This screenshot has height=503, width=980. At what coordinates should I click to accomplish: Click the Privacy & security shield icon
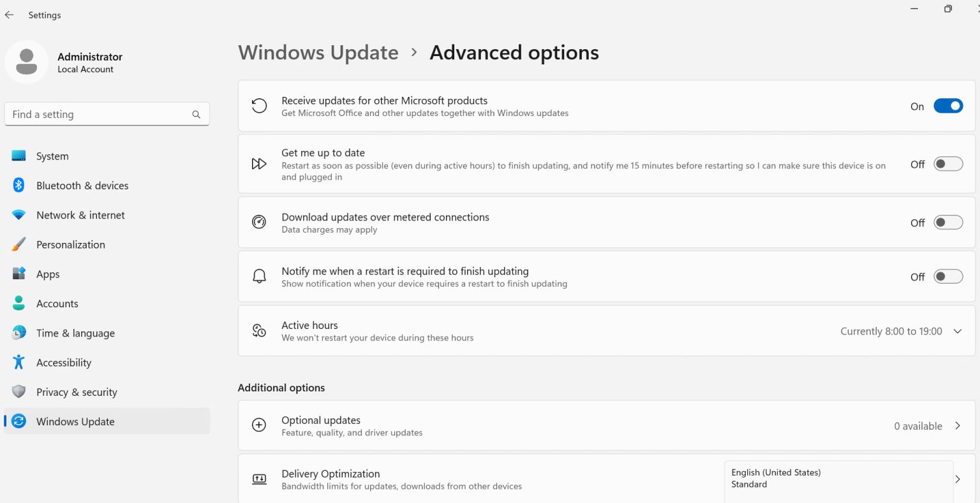click(19, 391)
